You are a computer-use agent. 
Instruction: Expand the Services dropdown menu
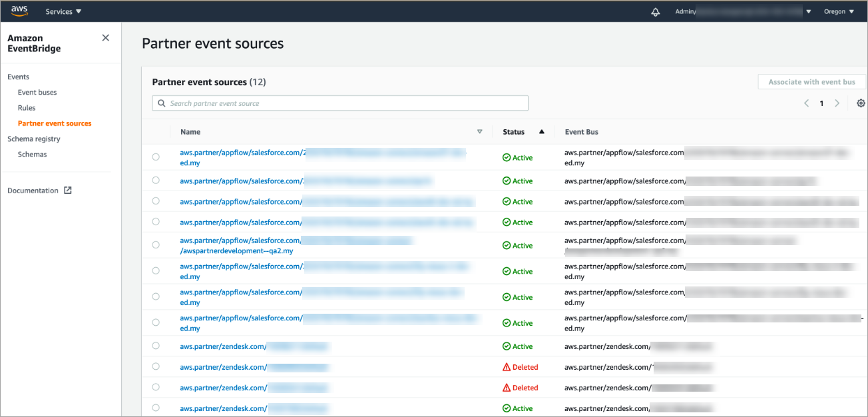[x=63, y=11]
